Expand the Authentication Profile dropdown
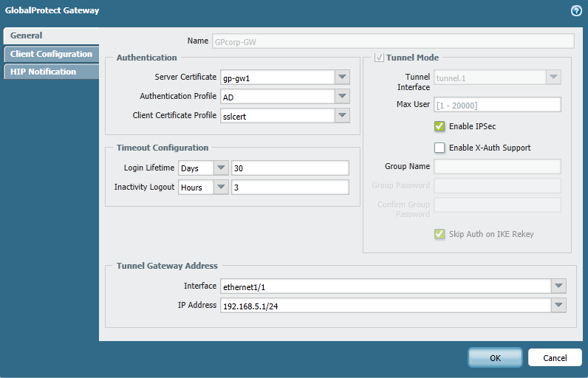Viewport: 588px width, 378px height. coord(342,96)
